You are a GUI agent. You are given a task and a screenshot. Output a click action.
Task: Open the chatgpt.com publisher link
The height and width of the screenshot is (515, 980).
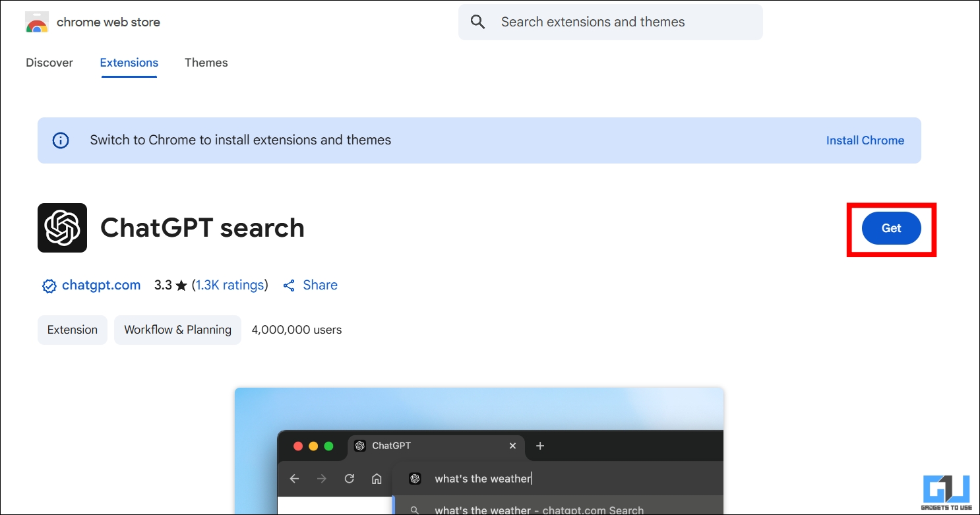pos(101,286)
